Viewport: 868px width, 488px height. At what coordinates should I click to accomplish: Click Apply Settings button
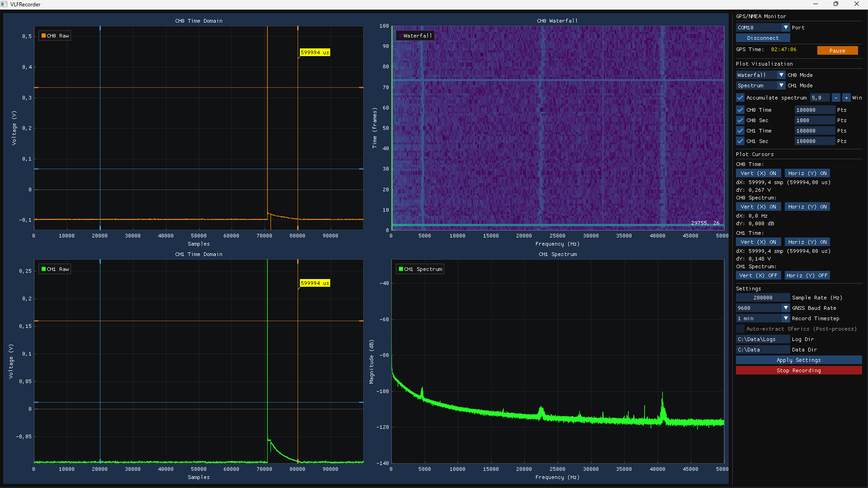pyautogui.click(x=799, y=360)
